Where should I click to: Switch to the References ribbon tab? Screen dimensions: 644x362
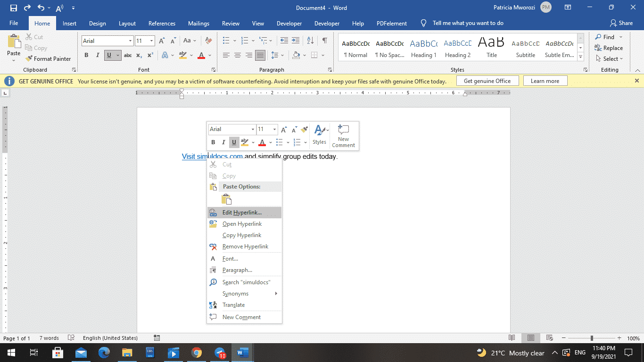coord(162,23)
